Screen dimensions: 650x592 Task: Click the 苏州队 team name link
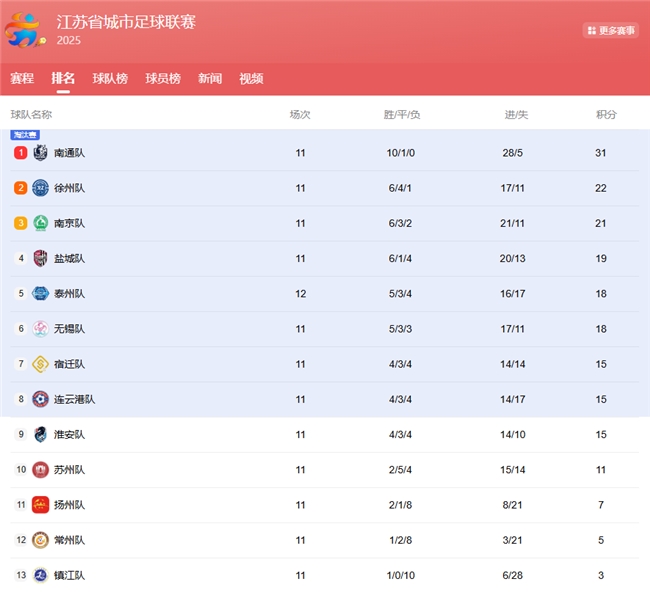(70, 470)
